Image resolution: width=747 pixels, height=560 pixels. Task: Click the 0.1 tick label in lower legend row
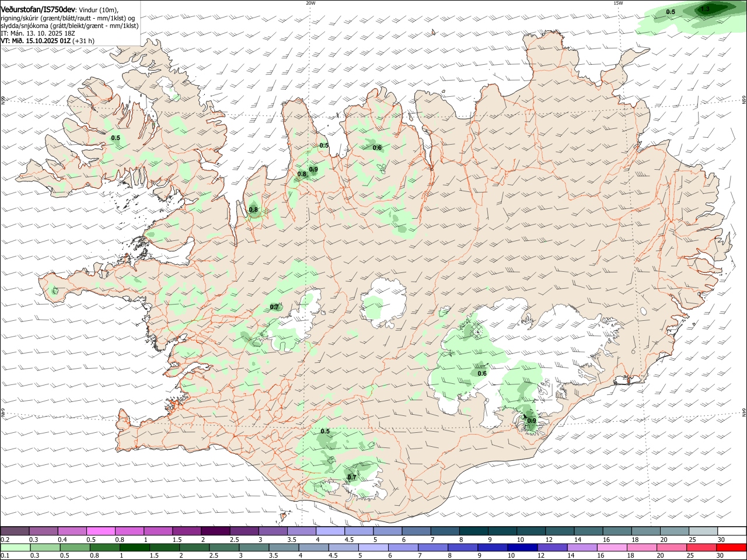coord(5,556)
